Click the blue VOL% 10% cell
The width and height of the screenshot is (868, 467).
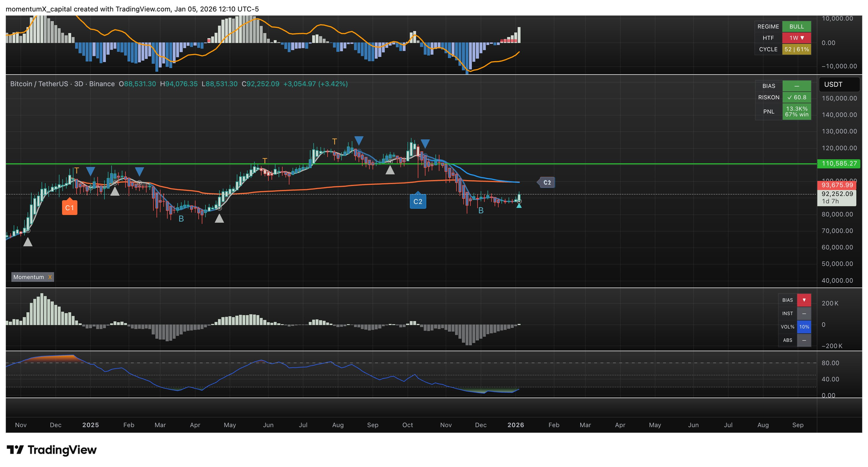[x=804, y=327]
